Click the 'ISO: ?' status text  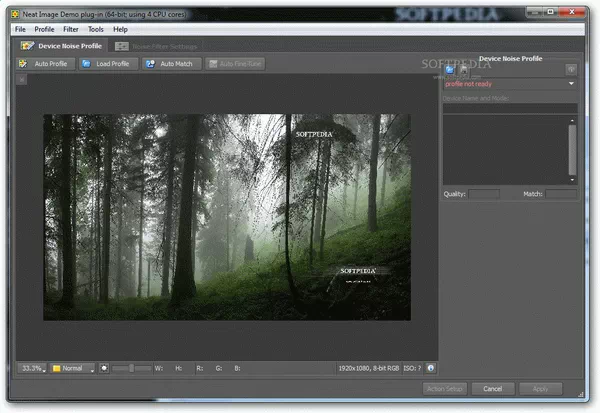click(x=412, y=368)
